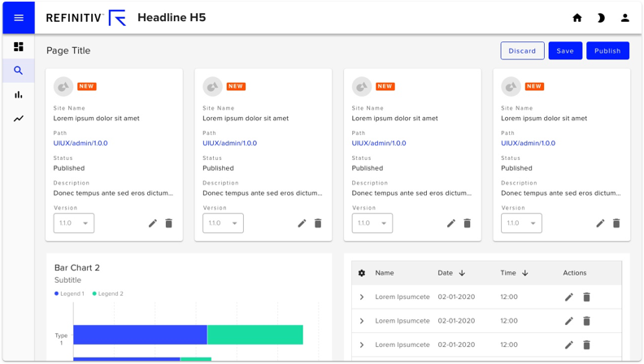Toggle dark mode with moon icon
This screenshot has width=644, height=364.
pos(601,18)
